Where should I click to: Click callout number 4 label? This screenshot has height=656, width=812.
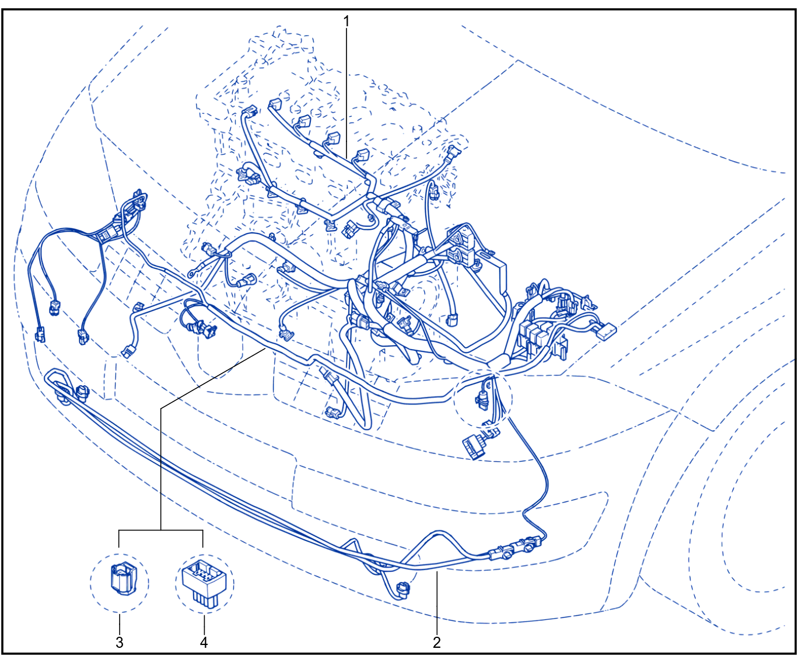(204, 643)
